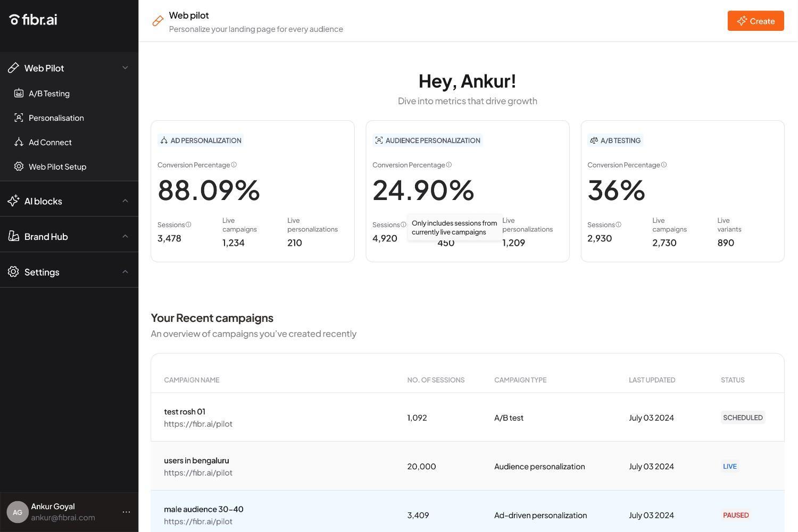Click the info icon beside A/B Testing Conversion Percentage
Image resolution: width=798 pixels, height=532 pixels.
pos(664,165)
